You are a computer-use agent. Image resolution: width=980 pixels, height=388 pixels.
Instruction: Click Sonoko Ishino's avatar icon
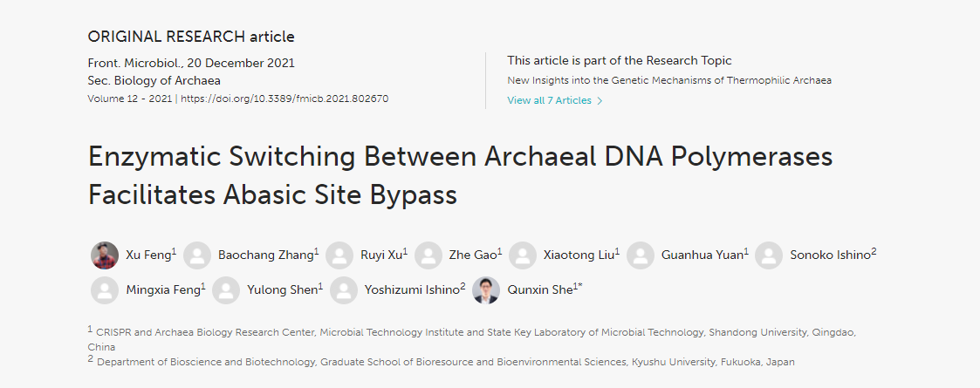(x=769, y=255)
